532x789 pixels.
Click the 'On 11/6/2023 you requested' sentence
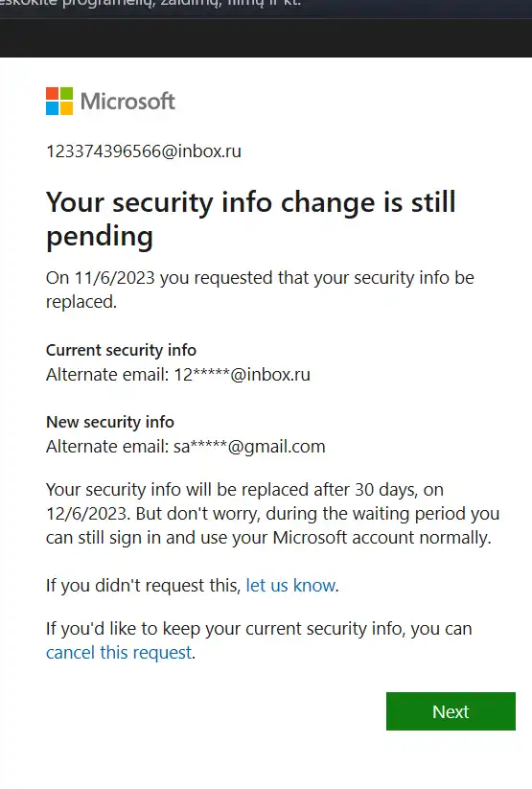point(260,290)
